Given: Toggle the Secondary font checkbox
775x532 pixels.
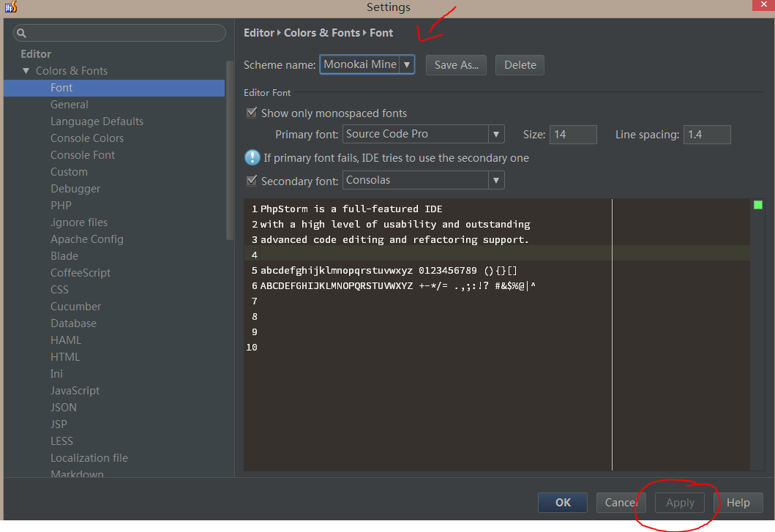Looking at the screenshot, I should point(252,181).
